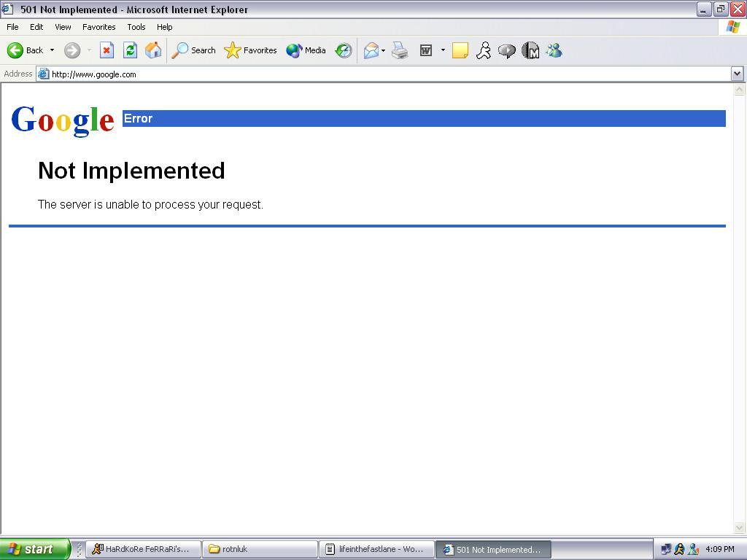Click the speech bubble Discuss icon
Screen dimensions: 747x560
(x=507, y=50)
